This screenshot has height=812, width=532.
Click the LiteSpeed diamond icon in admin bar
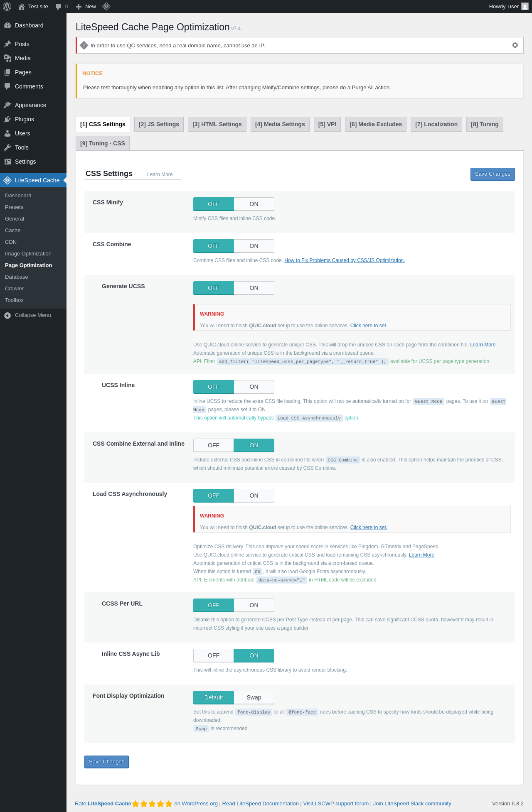coord(106,6)
